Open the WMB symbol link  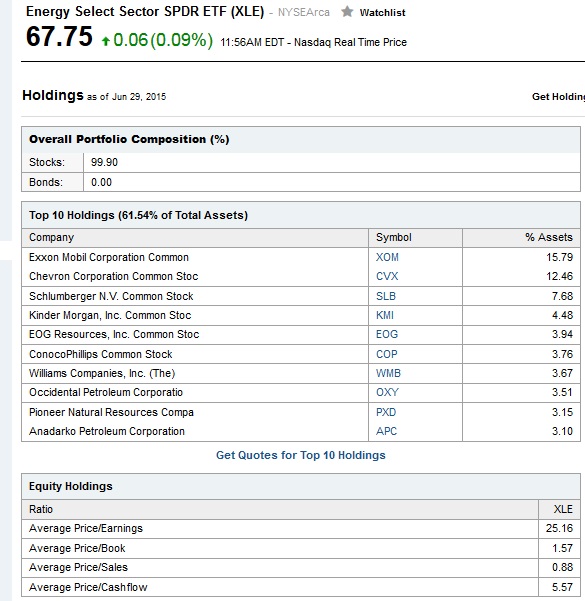pyautogui.click(x=388, y=373)
